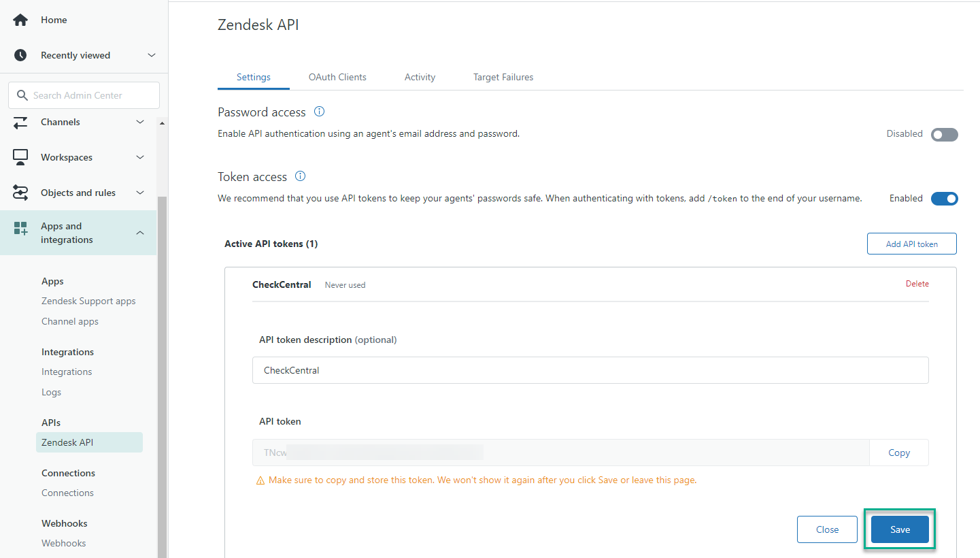Open Integrations sub-item under Integrations heading
Screen dimensions: 980x558
67,372
